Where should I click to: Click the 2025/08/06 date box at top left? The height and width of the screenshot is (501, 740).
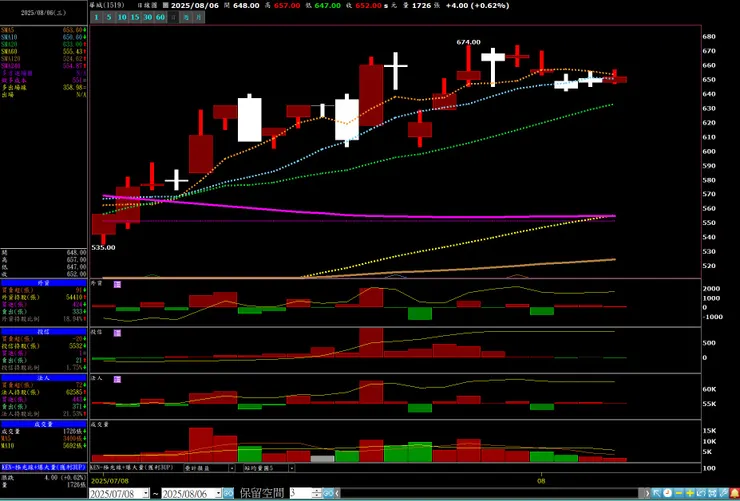pyautogui.click(x=43, y=13)
